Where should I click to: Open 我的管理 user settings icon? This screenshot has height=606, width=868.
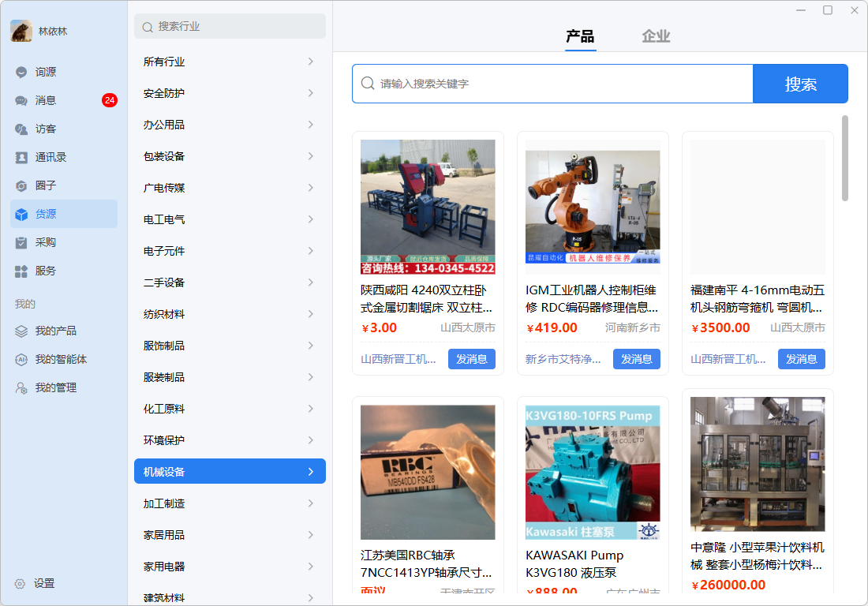21,387
